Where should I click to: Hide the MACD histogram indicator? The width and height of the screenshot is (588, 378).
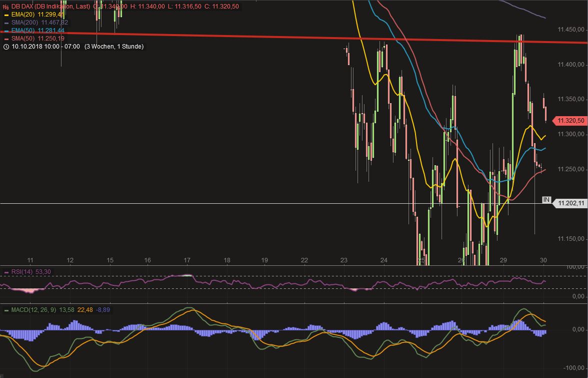pyautogui.click(x=35, y=310)
